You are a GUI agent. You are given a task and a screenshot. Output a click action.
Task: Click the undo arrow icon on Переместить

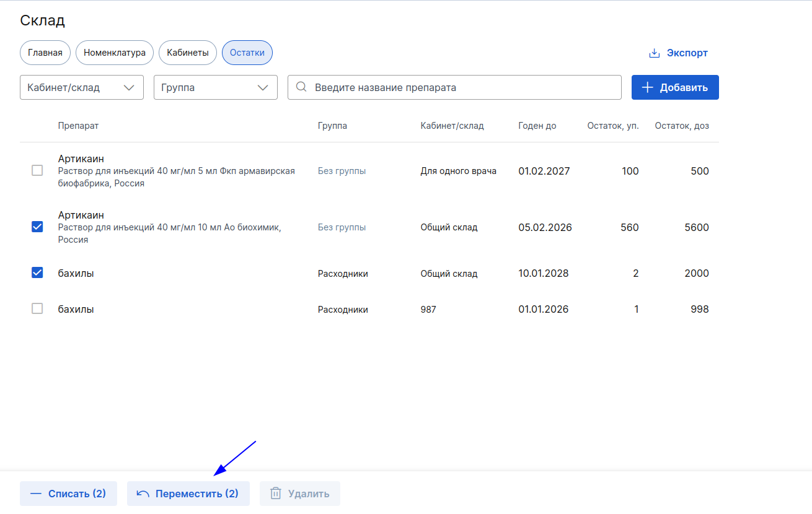click(143, 494)
